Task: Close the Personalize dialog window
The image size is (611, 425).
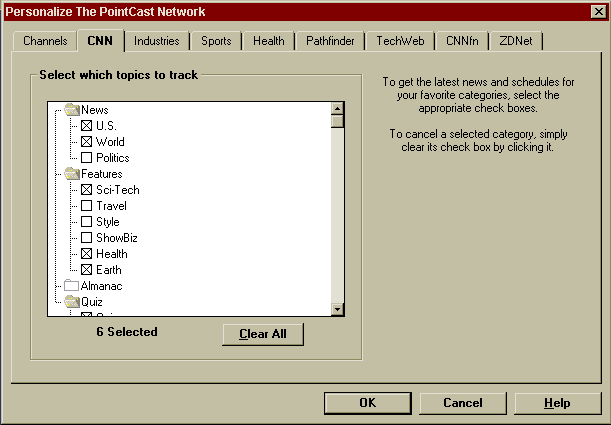Action: coord(598,12)
